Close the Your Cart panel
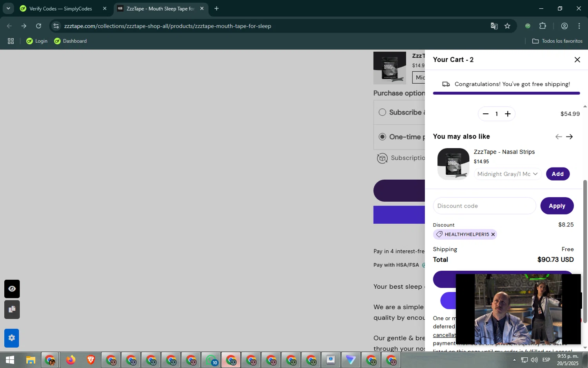The width and height of the screenshot is (588, 368). pyautogui.click(x=577, y=60)
